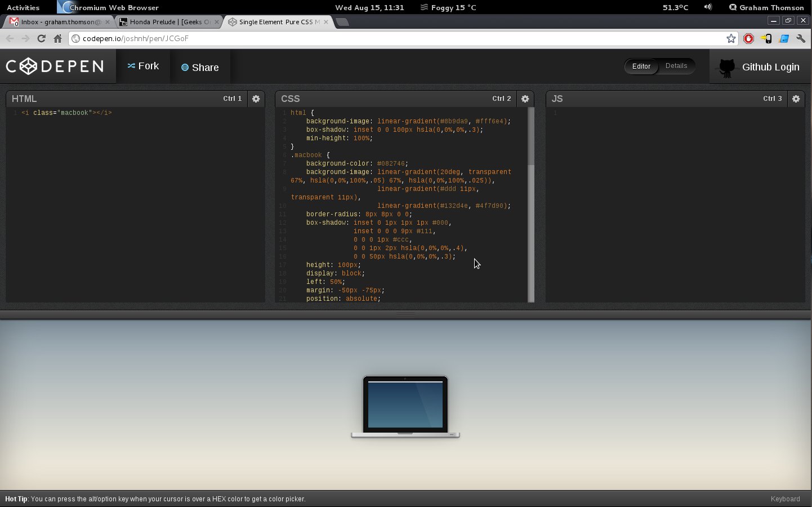Click the macbook class HTML line
Viewport: 812px width, 507px height.
pos(66,113)
